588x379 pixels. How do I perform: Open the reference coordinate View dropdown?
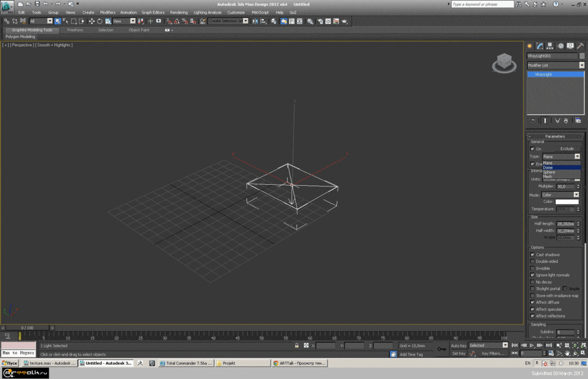pyautogui.click(x=124, y=21)
